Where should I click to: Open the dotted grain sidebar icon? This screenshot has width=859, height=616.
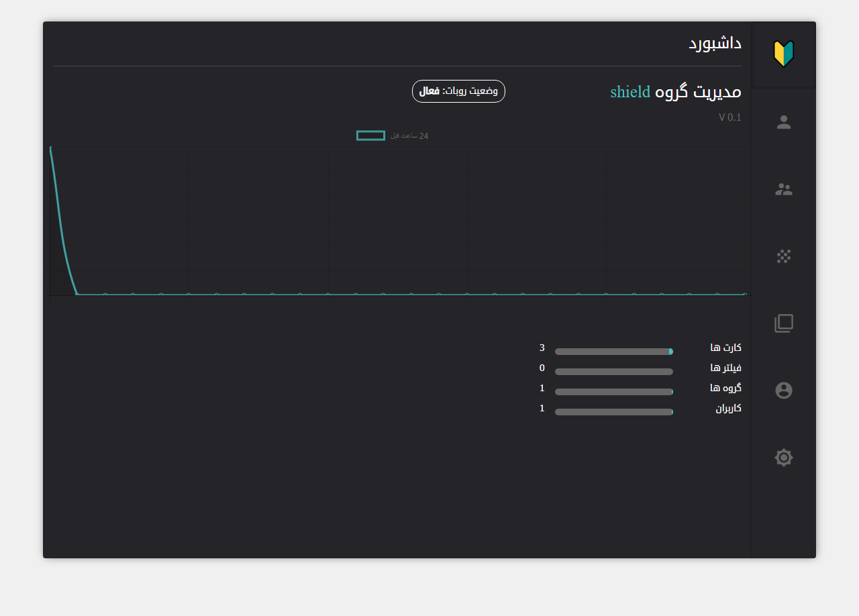point(784,256)
